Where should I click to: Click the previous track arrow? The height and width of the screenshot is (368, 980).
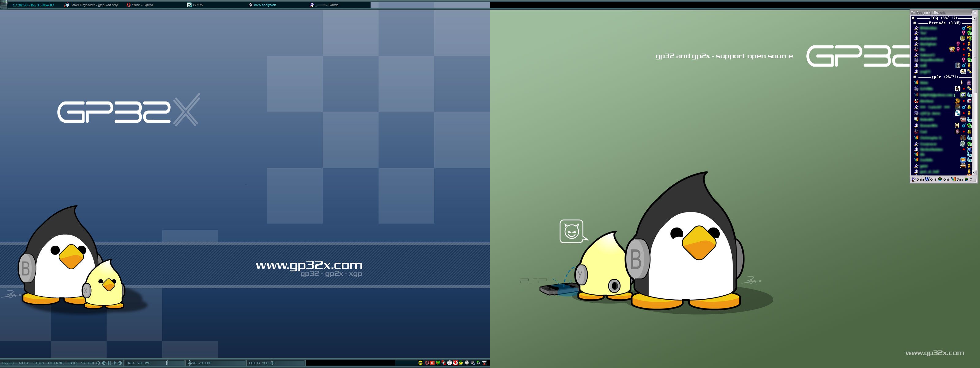tap(104, 363)
